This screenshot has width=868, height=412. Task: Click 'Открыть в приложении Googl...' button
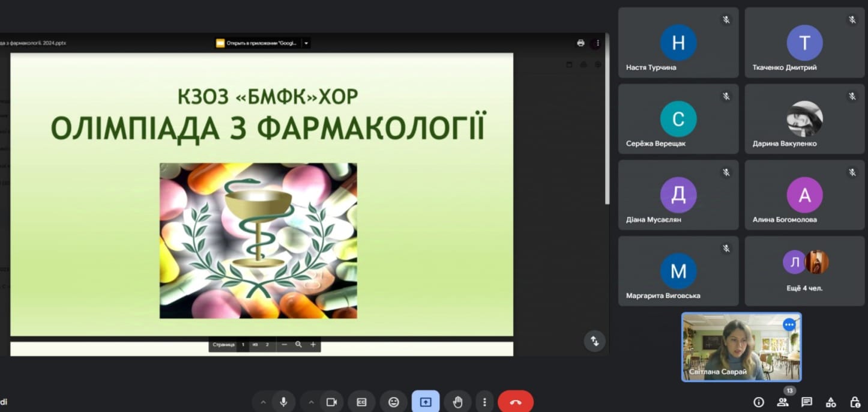click(x=257, y=43)
